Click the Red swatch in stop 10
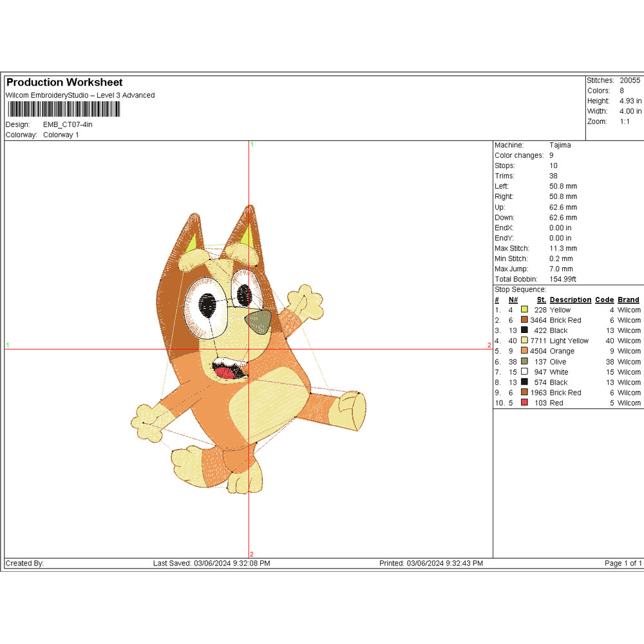Viewport: 644px width, 644px height. [x=524, y=402]
